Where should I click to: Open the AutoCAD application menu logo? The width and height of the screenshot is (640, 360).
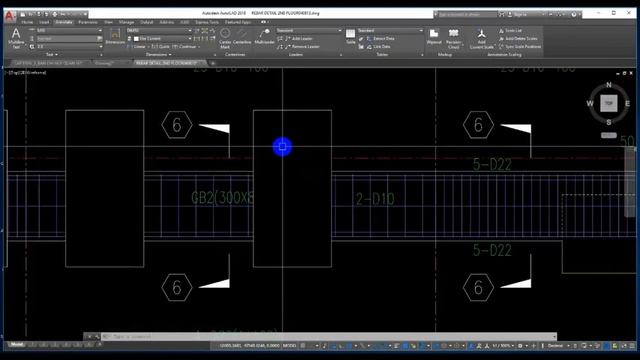[9, 16]
